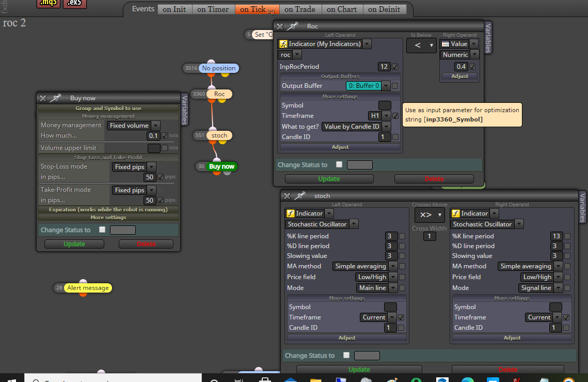
Task: Click Update in the Buy now panel
Action: pos(74,244)
